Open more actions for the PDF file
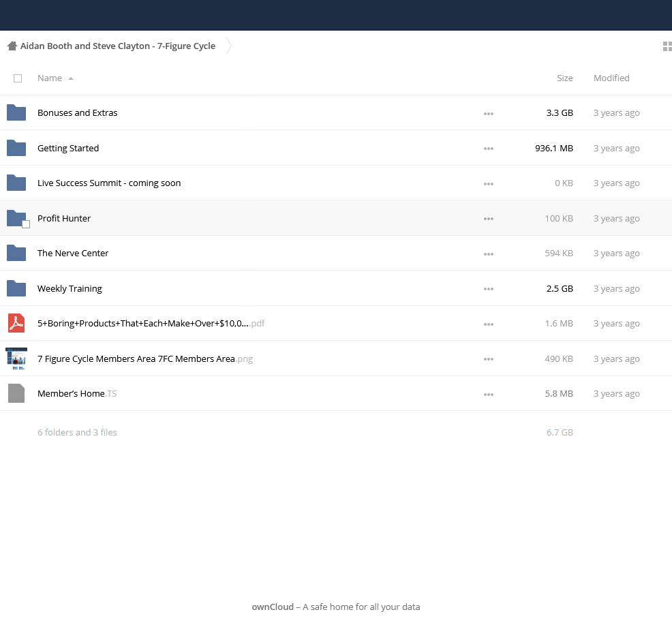 489,324
